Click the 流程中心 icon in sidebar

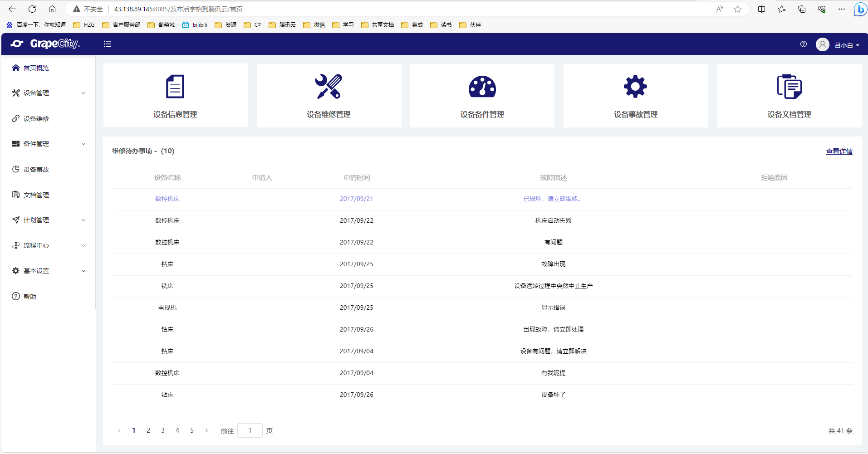click(16, 245)
